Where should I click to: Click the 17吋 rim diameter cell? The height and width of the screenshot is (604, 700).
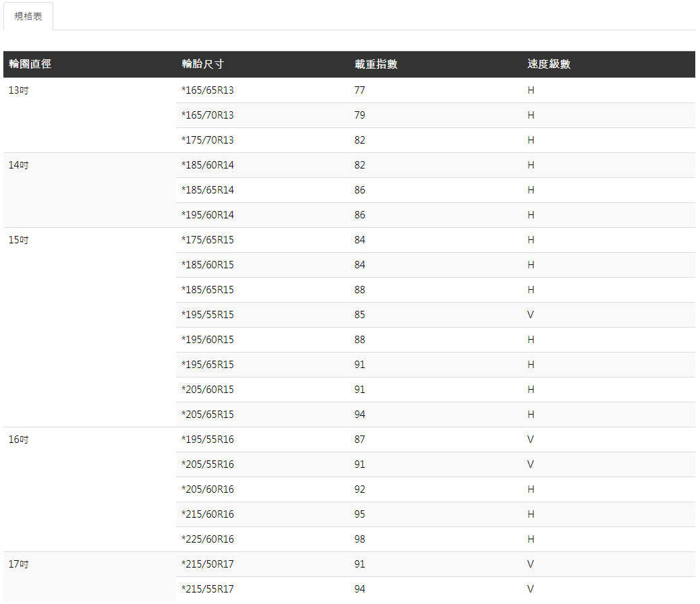pos(18,564)
